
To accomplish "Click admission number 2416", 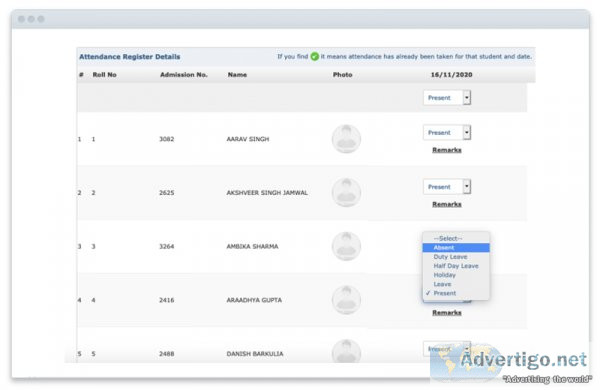I will [x=166, y=300].
